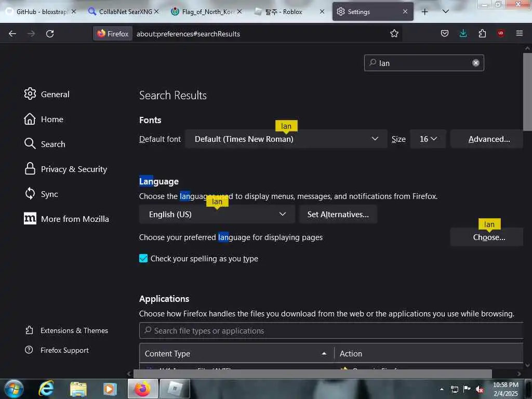Bookmark this page with the star icon
The image size is (532, 399).
pyautogui.click(x=394, y=34)
